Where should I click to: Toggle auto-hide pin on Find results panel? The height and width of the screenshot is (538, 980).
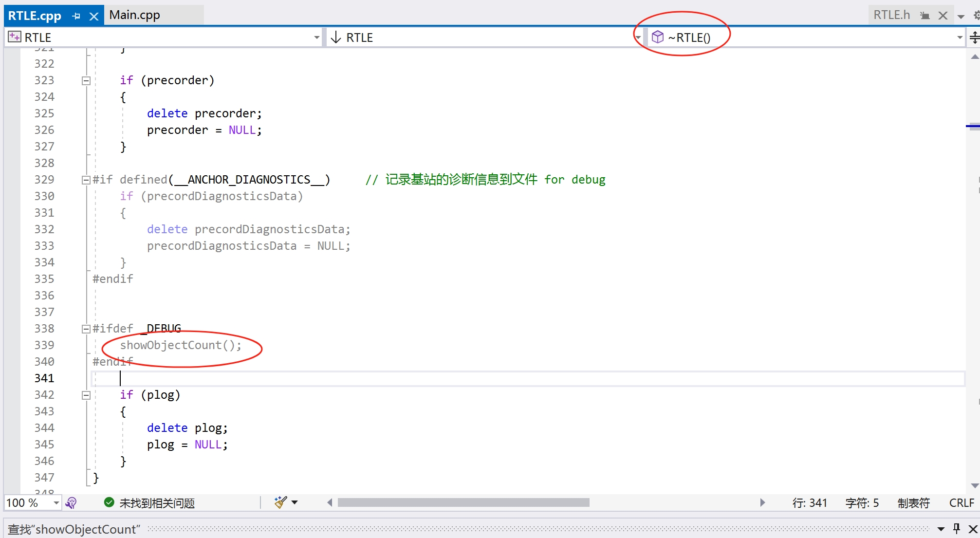click(x=957, y=529)
